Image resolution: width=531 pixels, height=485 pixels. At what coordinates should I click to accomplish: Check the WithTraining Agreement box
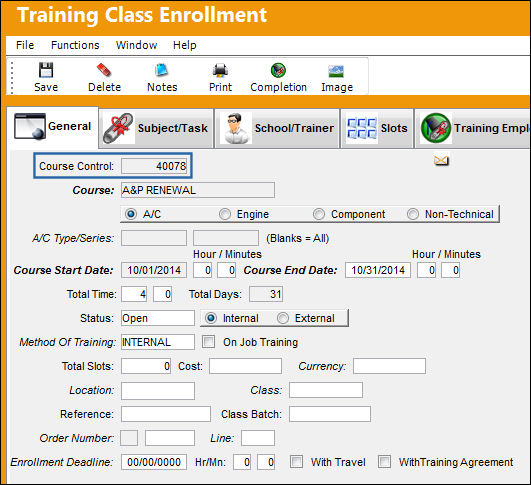click(x=384, y=461)
